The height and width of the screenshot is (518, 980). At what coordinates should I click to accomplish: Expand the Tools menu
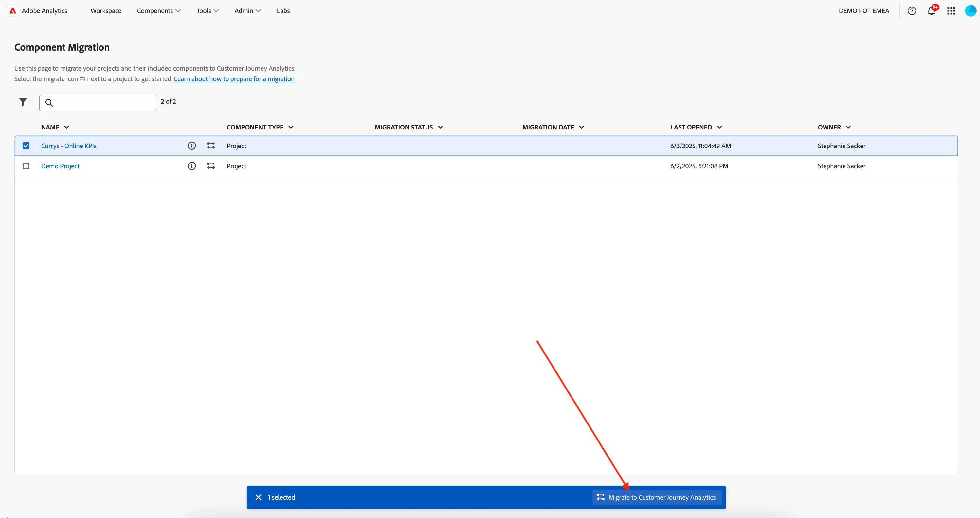pyautogui.click(x=207, y=11)
